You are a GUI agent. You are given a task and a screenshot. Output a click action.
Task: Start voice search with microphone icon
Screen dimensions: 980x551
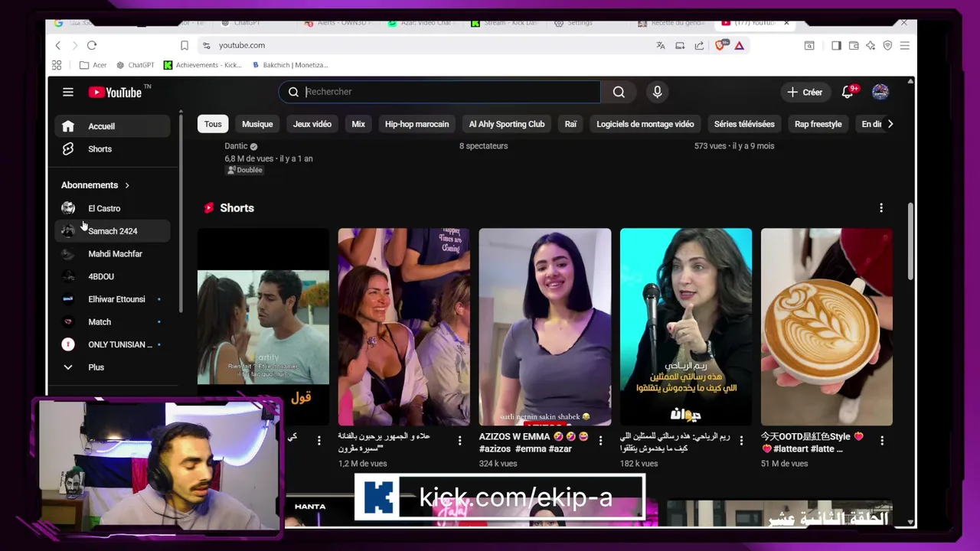click(657, 92)
